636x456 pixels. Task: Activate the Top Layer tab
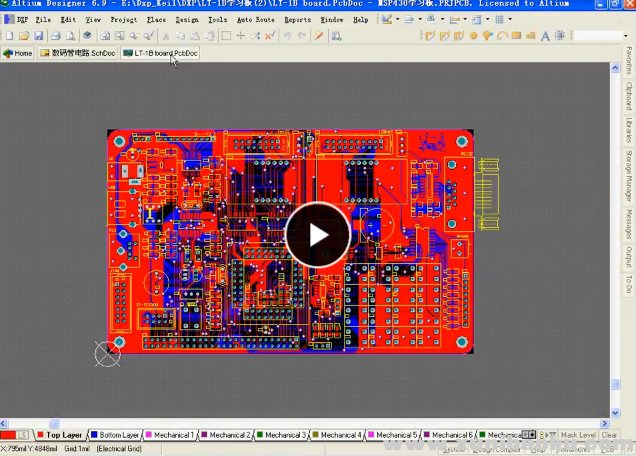pyautogui.click(x=60, y=435)
